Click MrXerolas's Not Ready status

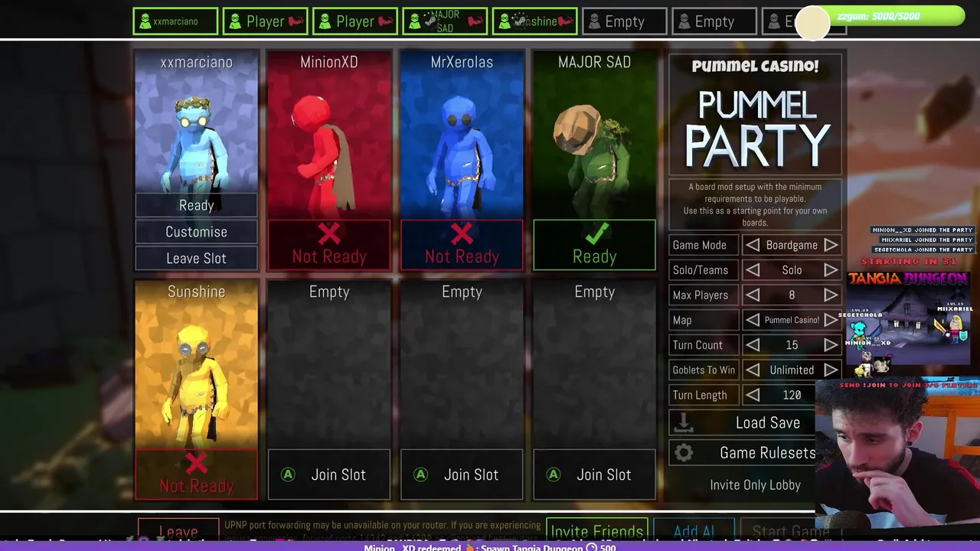[x=462, y=245]
